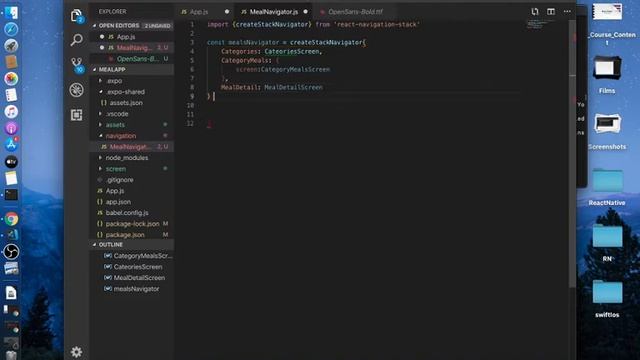
Task: Open Terminal from the Dock
Action: [11, 195]
